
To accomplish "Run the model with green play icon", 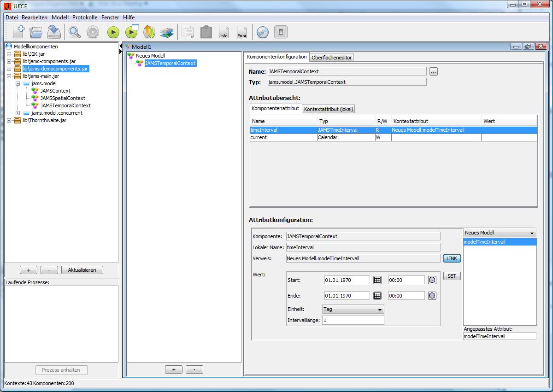I will [x=113, y=32].
